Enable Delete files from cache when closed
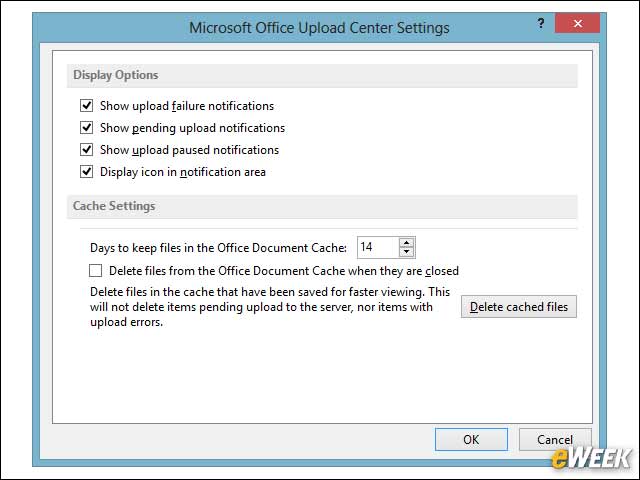Image resolution: width=640 pixels, height=480 pixels. click(x=96, y=271)
